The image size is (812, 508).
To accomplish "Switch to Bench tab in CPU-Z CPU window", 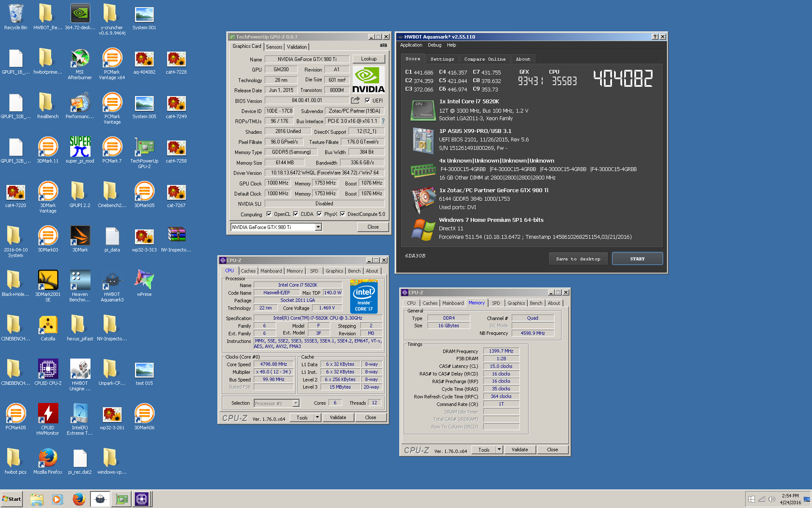I will point(354,271).
